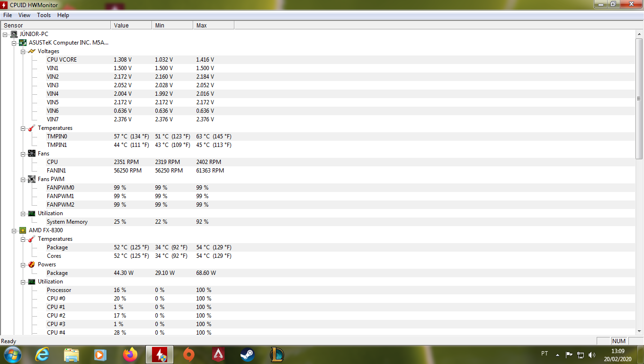The width and height of the screenshot is (644, 364).
Task: Open the Tools menu
Action: click(44, 15)
